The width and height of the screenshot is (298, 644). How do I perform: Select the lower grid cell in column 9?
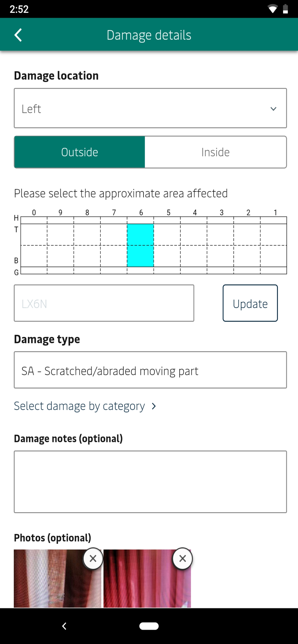point(60,256)
